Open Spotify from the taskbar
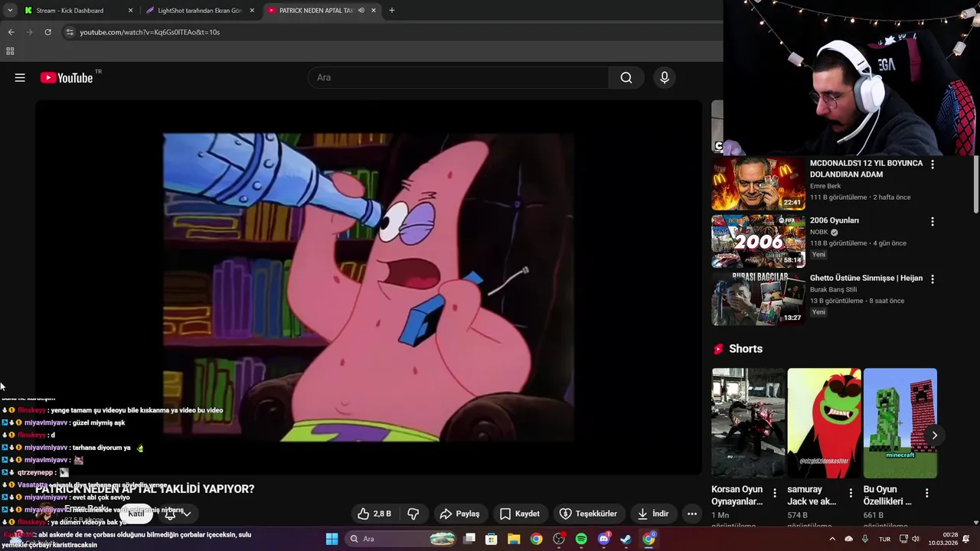This screenshot has width=980, height=551. (x=581, y=539)
